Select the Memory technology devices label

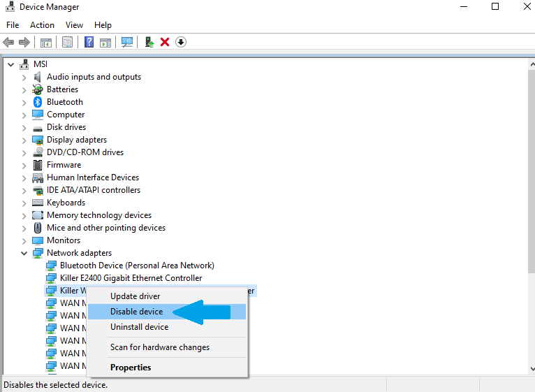click(x=99, y=215)
